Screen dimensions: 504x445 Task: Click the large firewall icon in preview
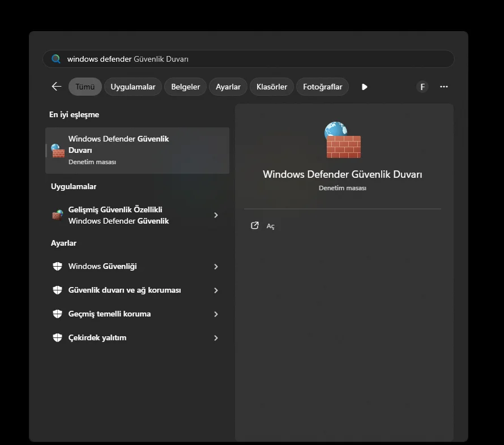343,140
